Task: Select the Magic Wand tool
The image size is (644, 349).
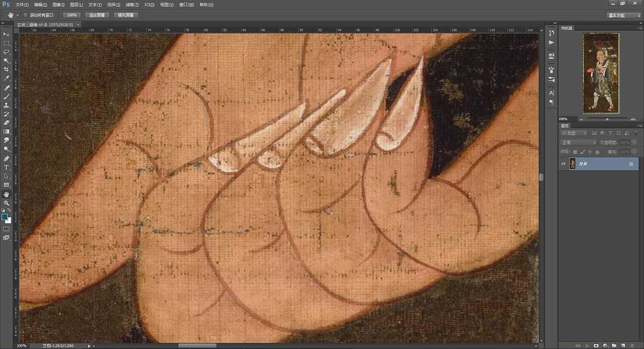Action: pyautogui.click(x=6, y=61)
